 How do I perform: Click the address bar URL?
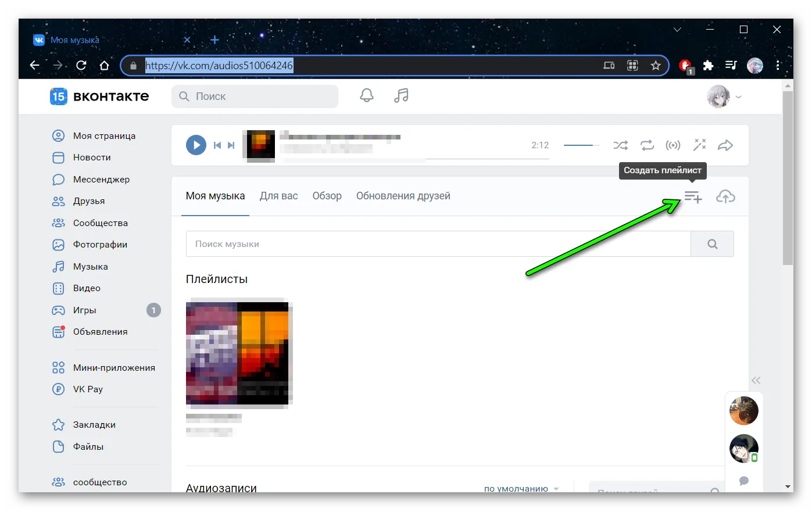(x=219, y=66)
